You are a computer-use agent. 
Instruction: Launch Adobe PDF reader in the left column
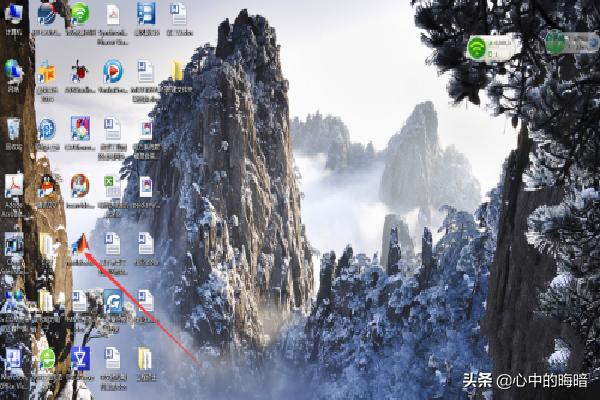click(x=13, y=186)
